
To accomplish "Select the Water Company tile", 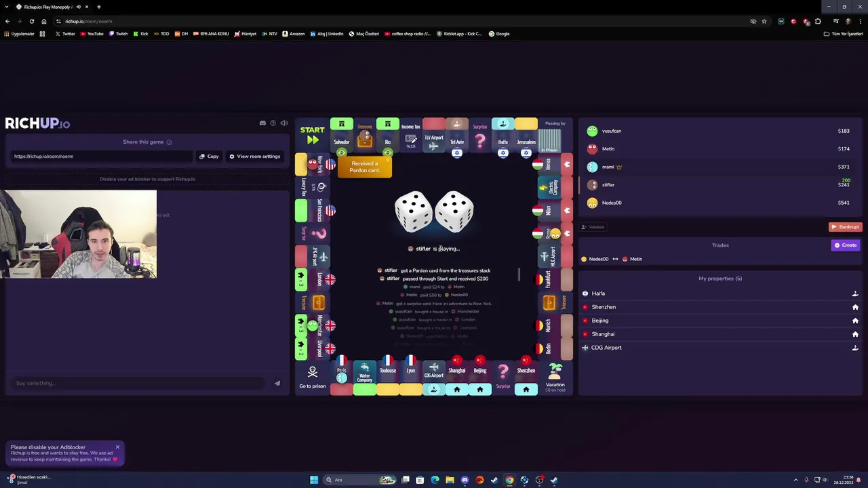I will (365, 377).
